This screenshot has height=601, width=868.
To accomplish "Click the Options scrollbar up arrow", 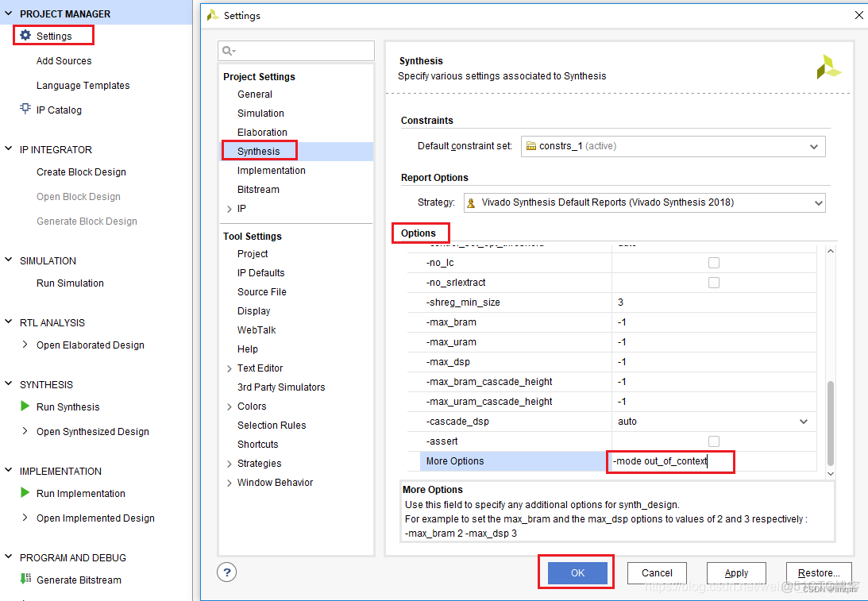I will tap(831, 251).
